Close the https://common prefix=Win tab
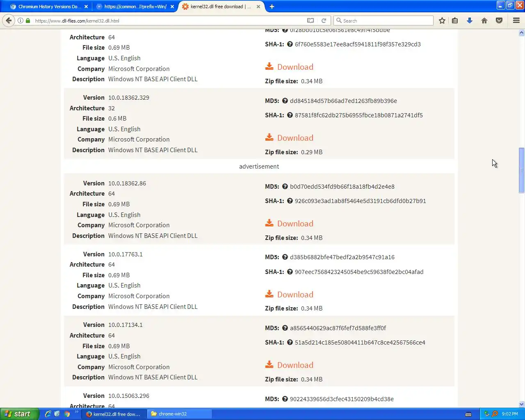 click(172, 7)
